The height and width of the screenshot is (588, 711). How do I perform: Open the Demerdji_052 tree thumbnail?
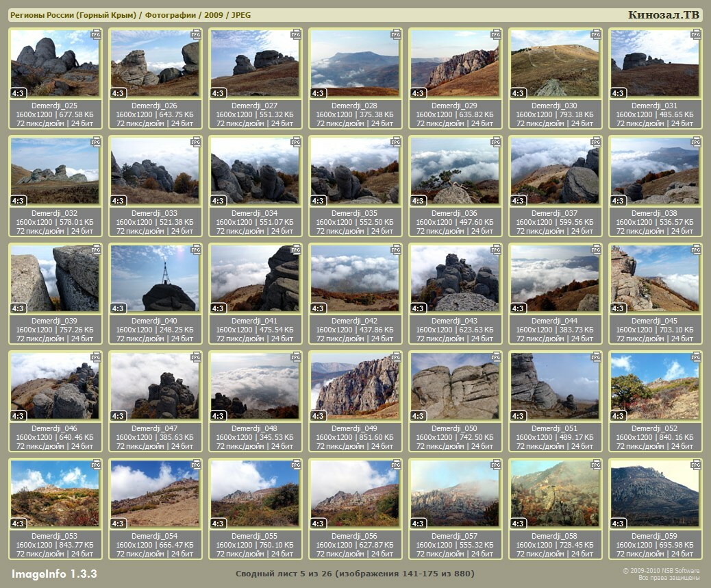tap(655, 386)
